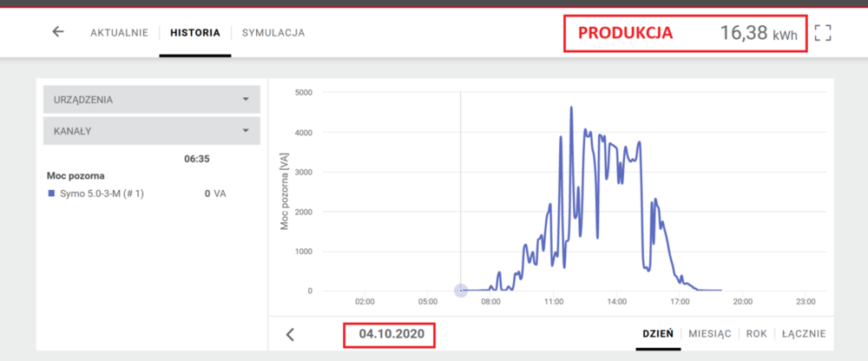Choose the ŁĄCZNIE total view
Viewport: 868px width, 361px height.
(803, 334)
